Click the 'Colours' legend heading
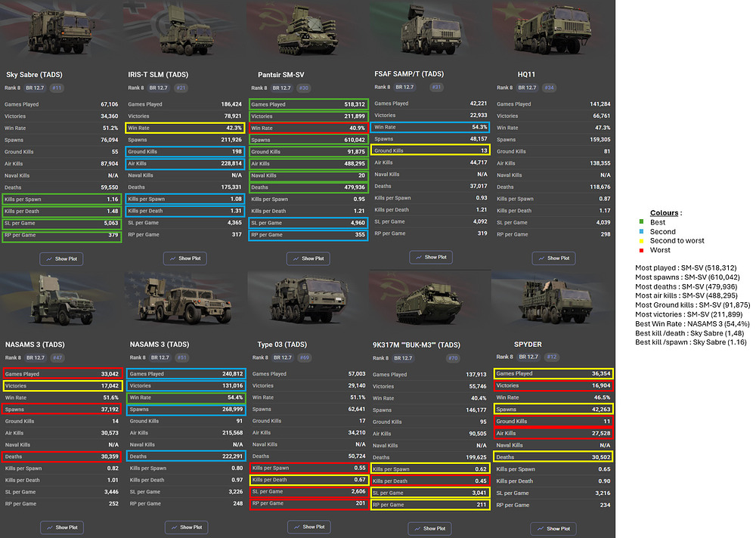 coord(666,212)
